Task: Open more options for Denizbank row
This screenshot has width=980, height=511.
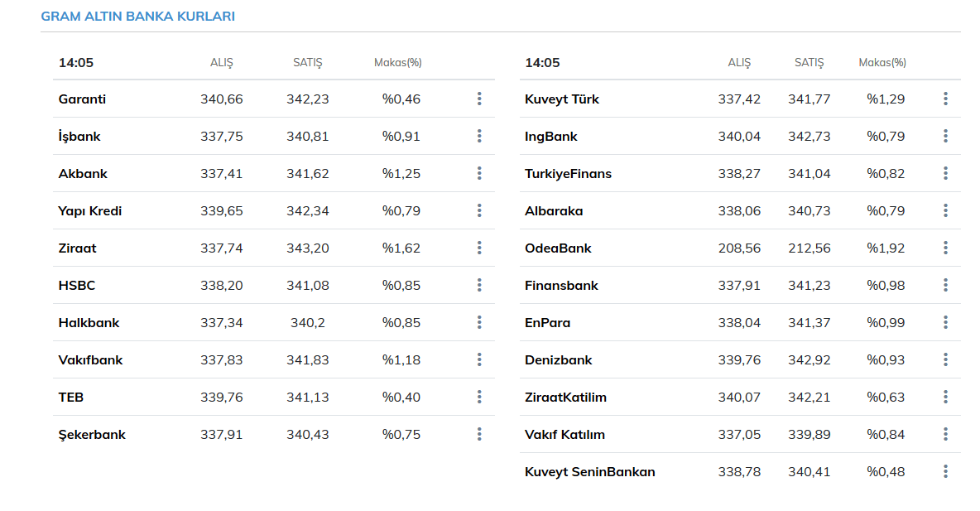Action: pos(945,359)
